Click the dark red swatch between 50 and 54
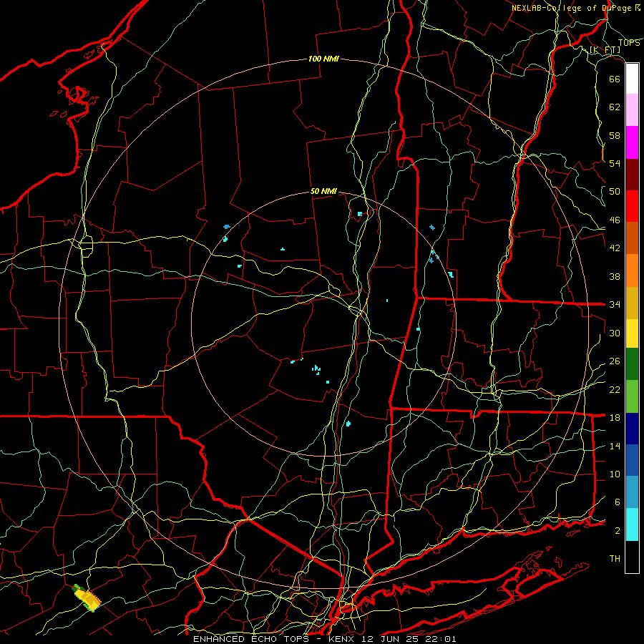 [x=632, y=175]
